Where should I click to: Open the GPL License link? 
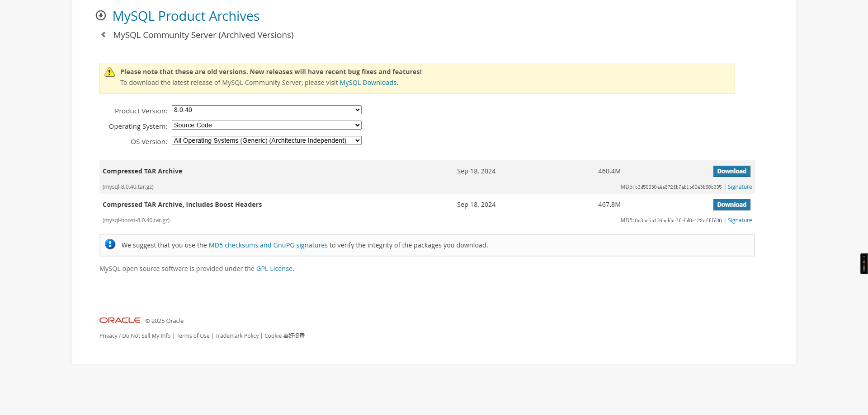pyautogui.click(x=274, y=269)
